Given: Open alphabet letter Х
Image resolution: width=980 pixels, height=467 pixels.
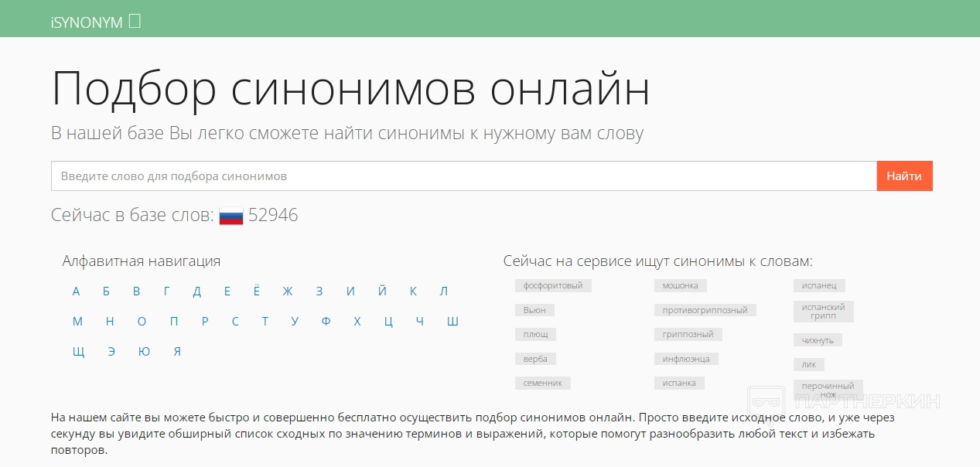Looking at the screenshot, I should (x=357, y=322).
